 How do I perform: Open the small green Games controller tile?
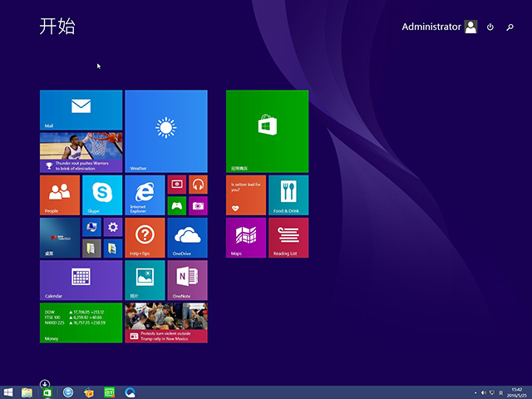[x=177, y=206]
